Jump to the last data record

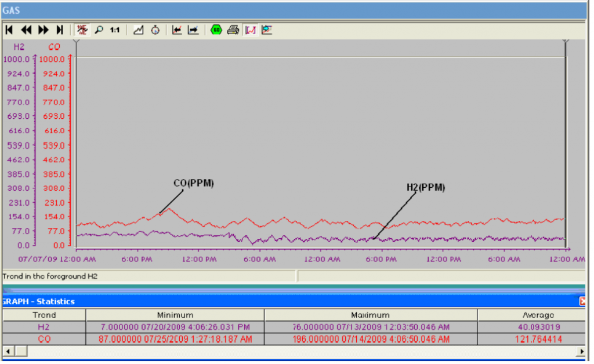pos(60,30)
